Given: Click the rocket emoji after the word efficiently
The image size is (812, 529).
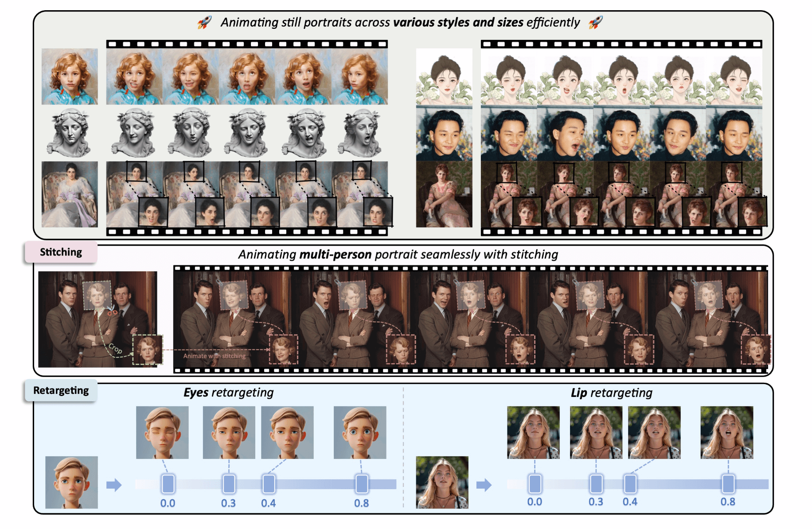Looking at the screenshot, I should 596,22.
